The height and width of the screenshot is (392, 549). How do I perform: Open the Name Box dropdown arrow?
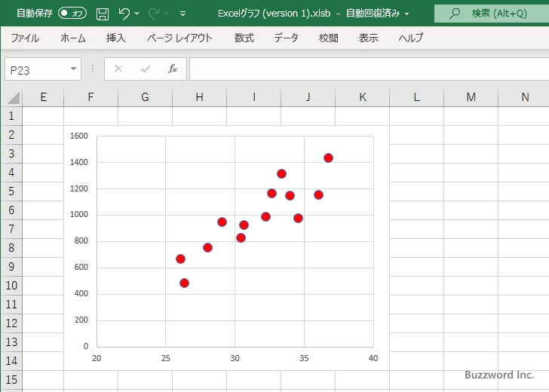point(73,69)
